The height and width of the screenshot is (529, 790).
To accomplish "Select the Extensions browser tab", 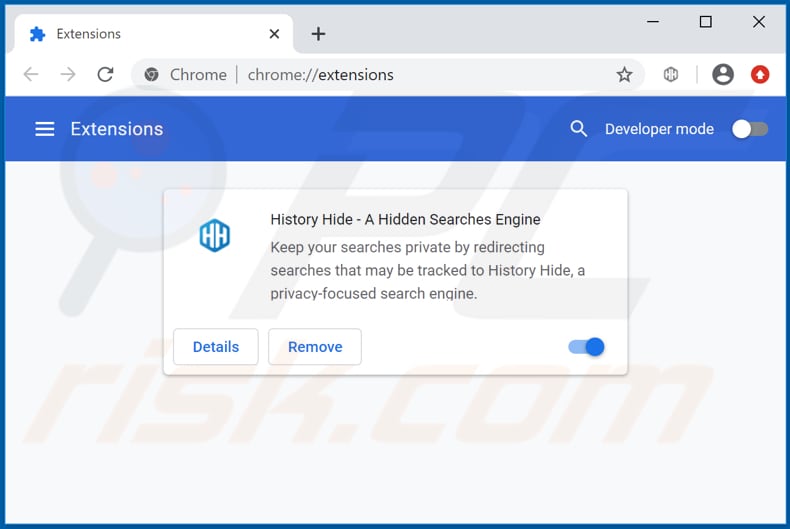I will coord(154,34).
